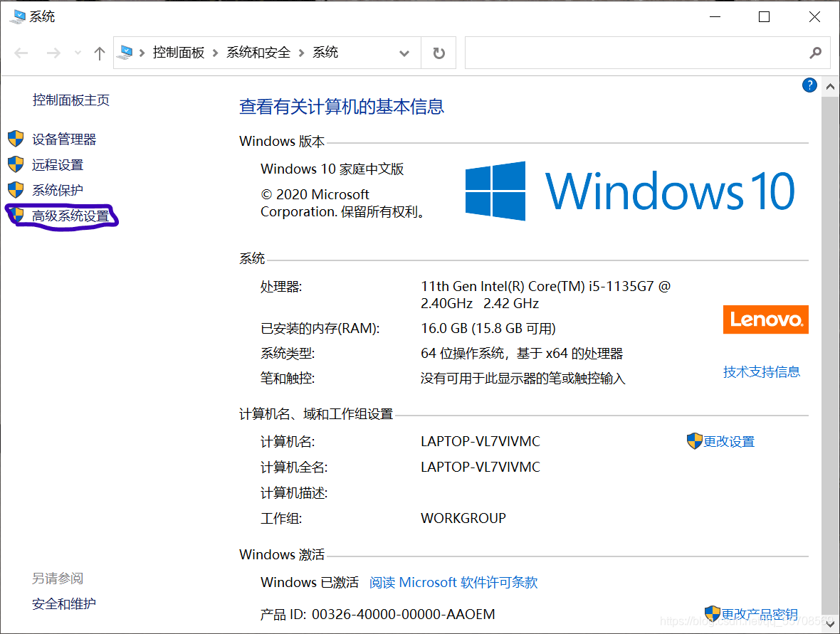840x634 pixels.
Task: Minimize the 系统 window
Action: [715, 16]
